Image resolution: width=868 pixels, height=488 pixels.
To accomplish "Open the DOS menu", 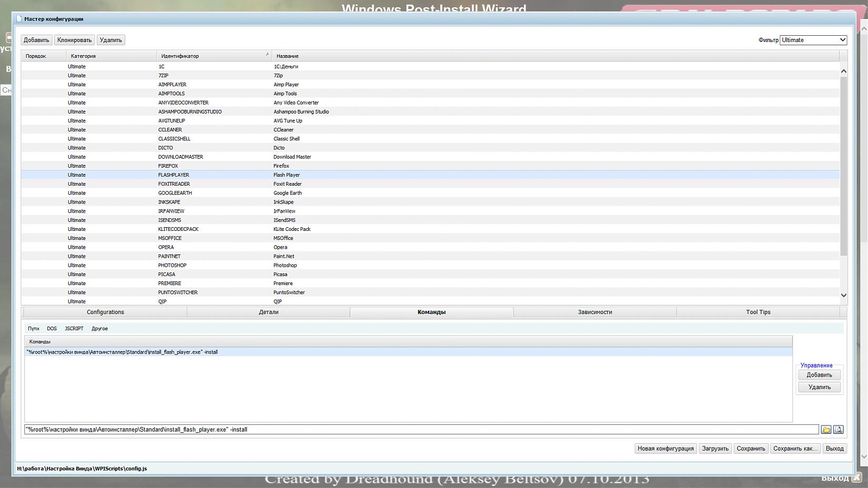I will [52, 329].
